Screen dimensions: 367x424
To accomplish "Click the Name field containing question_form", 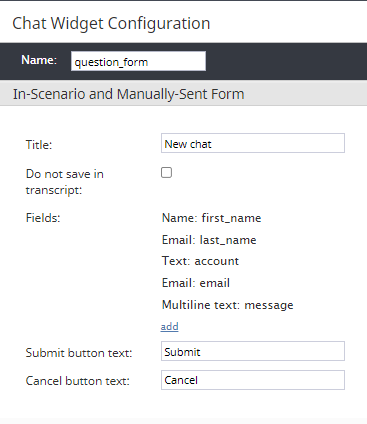I will pos(138,61).
